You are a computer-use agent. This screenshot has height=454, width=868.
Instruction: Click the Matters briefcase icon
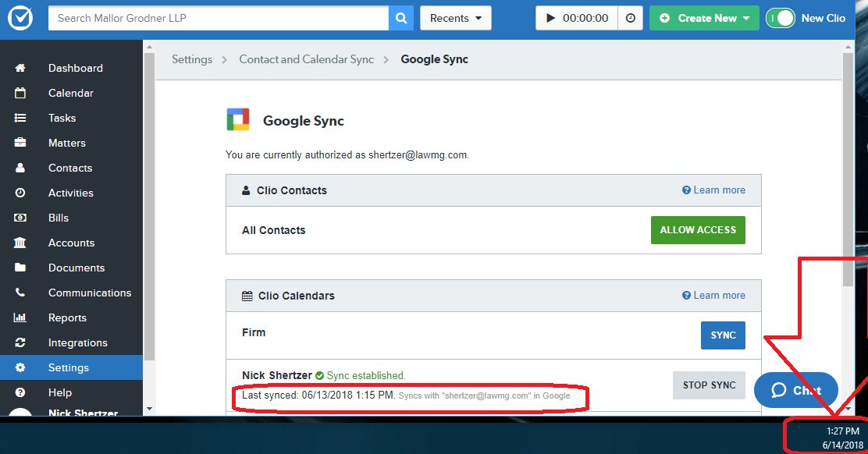(x=20, y=143)
